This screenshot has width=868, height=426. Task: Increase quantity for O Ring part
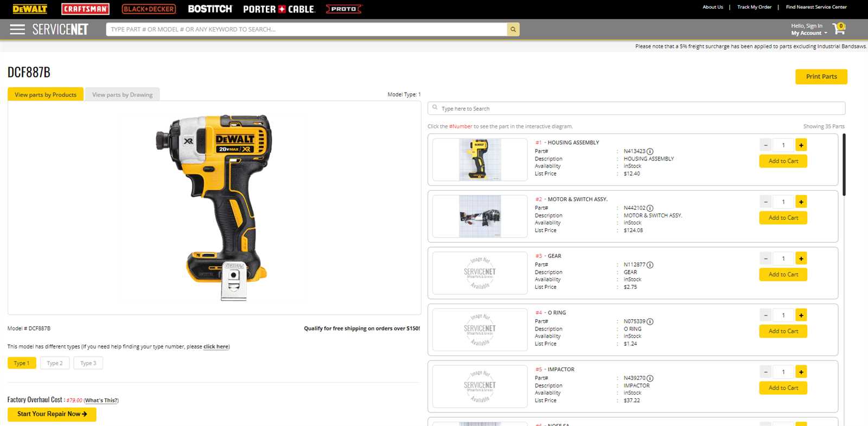(801, 315)
